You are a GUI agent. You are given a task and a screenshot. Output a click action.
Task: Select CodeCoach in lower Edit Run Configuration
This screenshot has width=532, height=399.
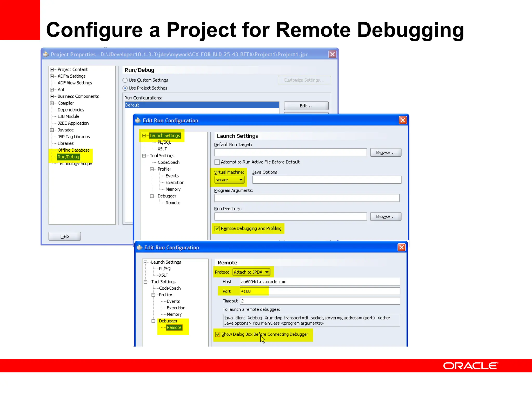click(x=170, y=288)
